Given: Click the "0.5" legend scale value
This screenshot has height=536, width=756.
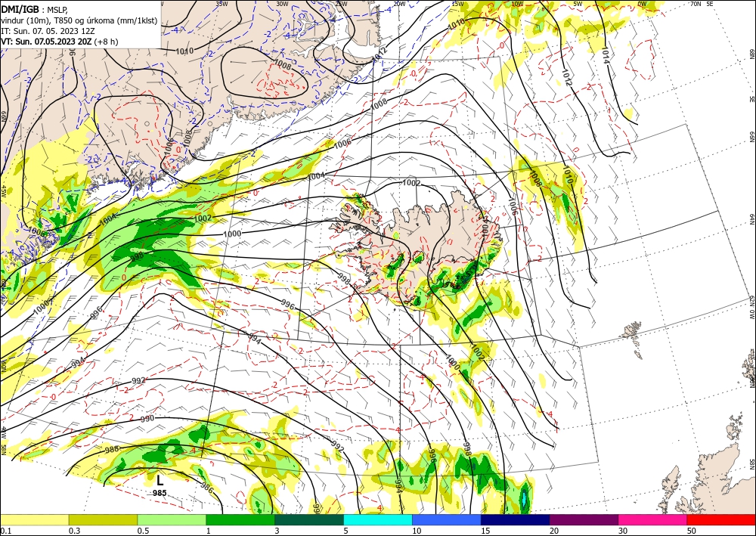Looking at the screenshot, I should (x=143, y=531).
